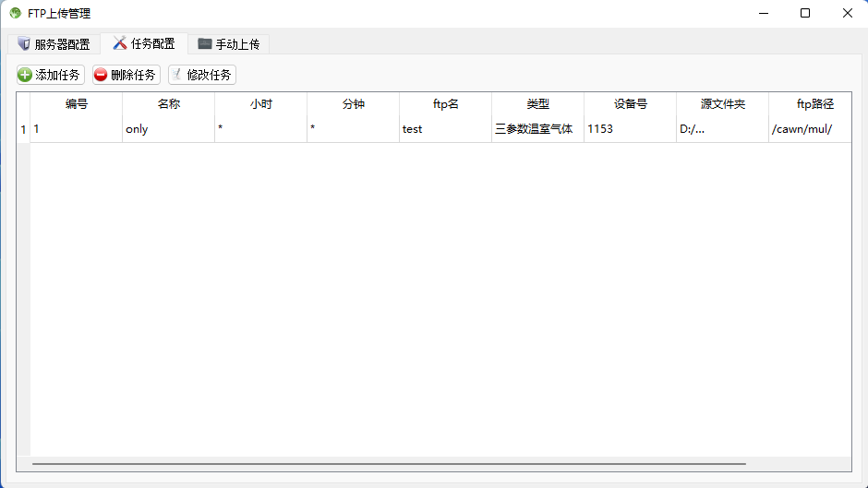868x488 pixels.
Task: Click the 源文件夹 column header
Action: (x=723, y=104)
